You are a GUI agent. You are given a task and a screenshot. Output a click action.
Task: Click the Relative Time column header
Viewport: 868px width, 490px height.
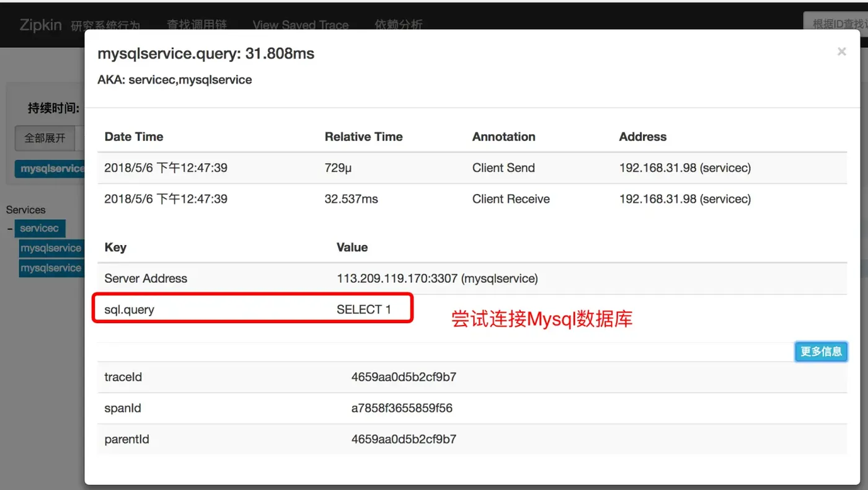[364, 137]
